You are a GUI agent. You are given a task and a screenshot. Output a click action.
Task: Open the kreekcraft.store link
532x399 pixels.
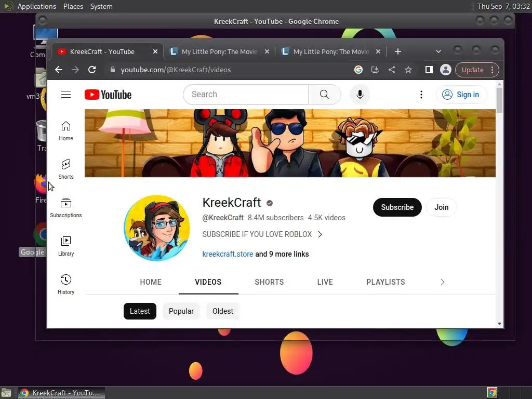228,254
